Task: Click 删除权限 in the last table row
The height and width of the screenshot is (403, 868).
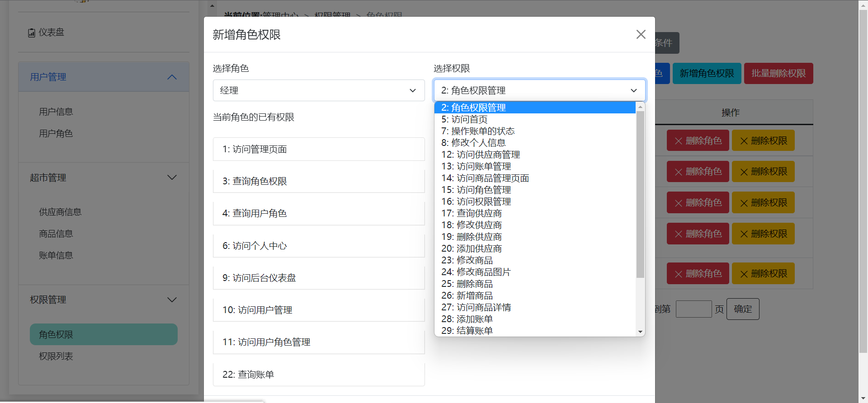Action: (763, 273)
